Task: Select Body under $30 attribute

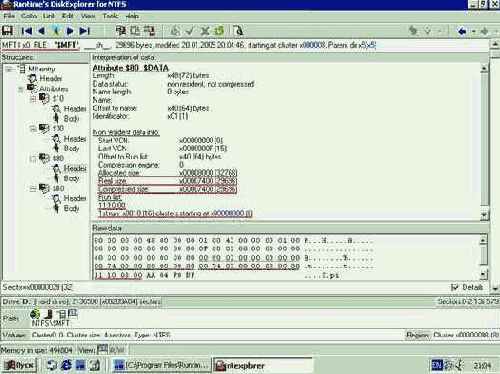Action: pyautogui.click(x=71, y=148)
